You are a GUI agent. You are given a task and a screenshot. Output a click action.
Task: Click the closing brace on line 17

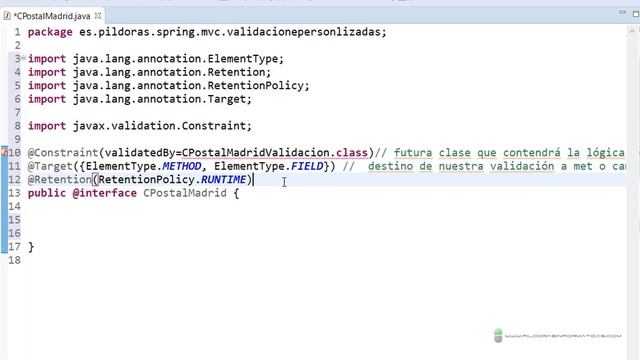tap(31, 247)
